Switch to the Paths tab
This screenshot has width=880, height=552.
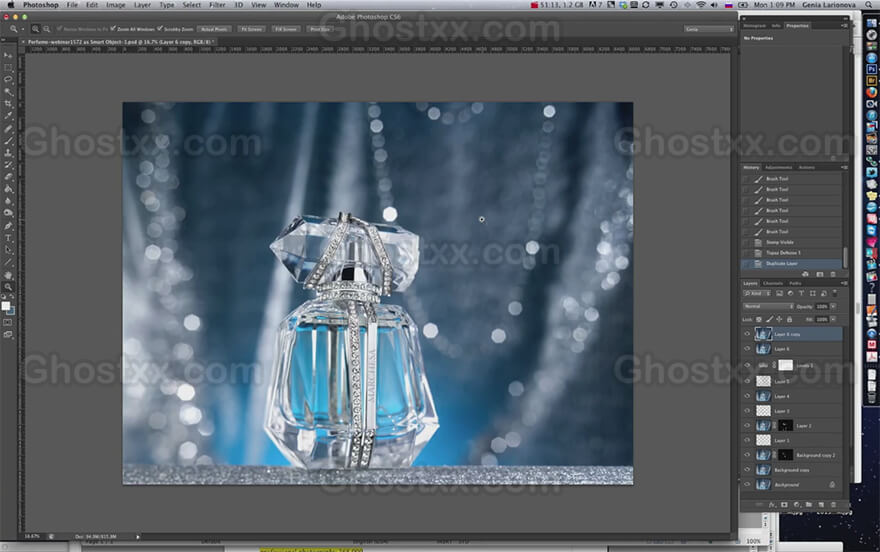[795, 283]
